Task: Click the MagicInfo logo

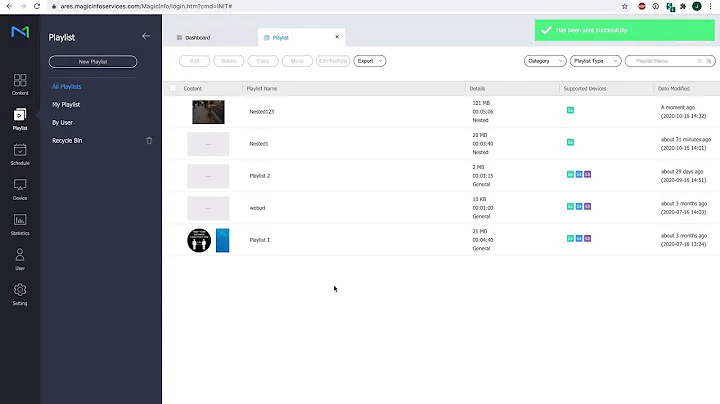Action: tap(20, 32)
